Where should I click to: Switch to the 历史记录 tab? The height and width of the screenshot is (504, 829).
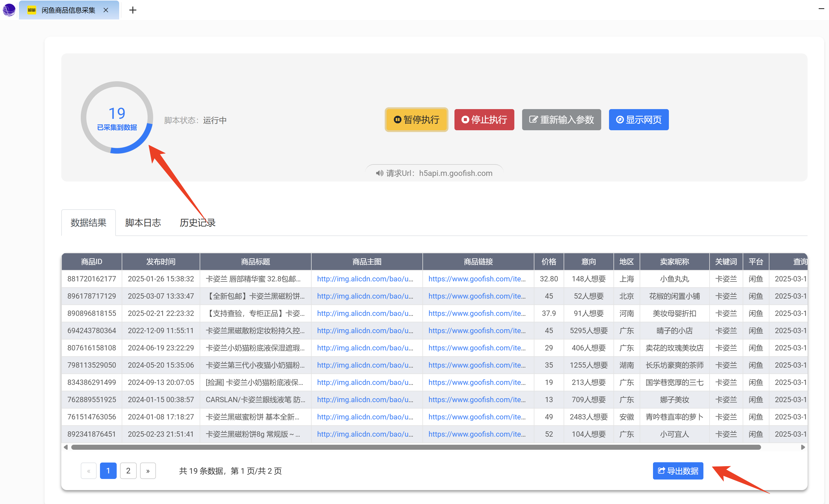197,223
